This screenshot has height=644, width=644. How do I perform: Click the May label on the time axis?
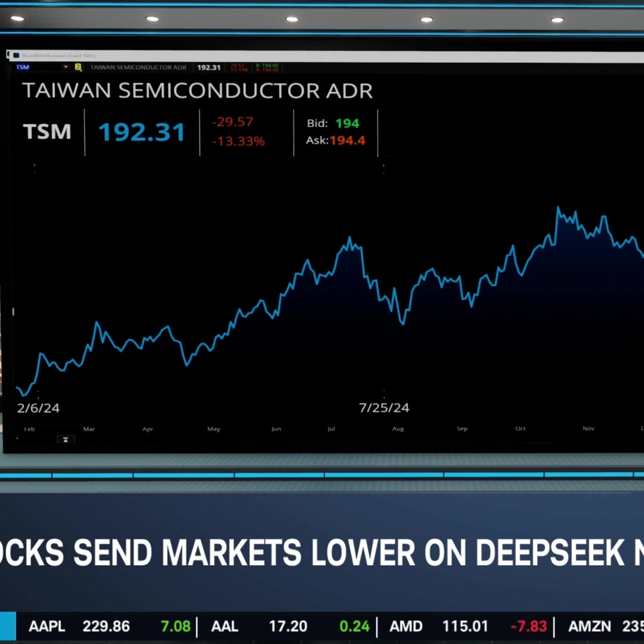click(x=214, y=429)
